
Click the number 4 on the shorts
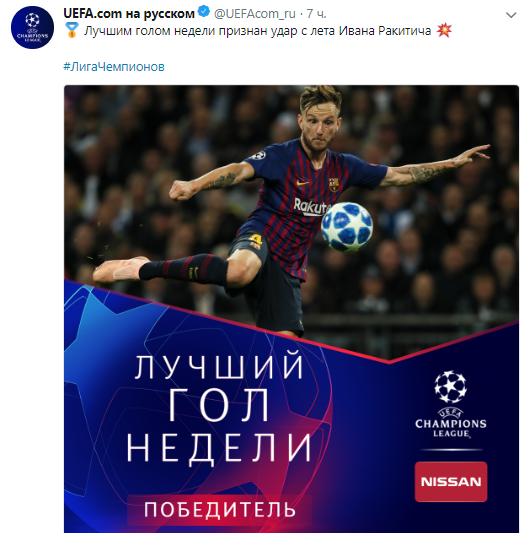255,240
